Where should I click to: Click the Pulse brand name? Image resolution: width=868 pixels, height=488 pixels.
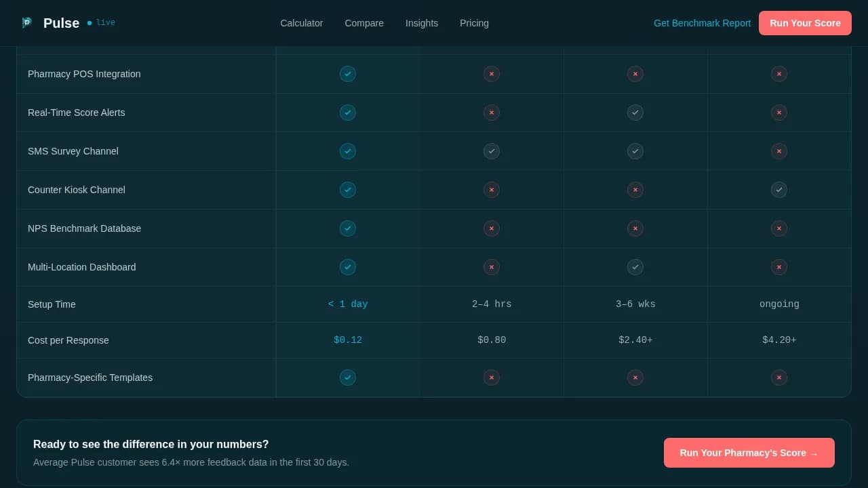coord(61,23)
